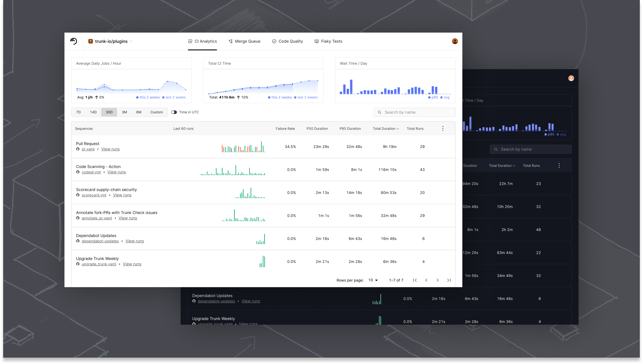Click the Flaky Tests icon

(317, 41)
